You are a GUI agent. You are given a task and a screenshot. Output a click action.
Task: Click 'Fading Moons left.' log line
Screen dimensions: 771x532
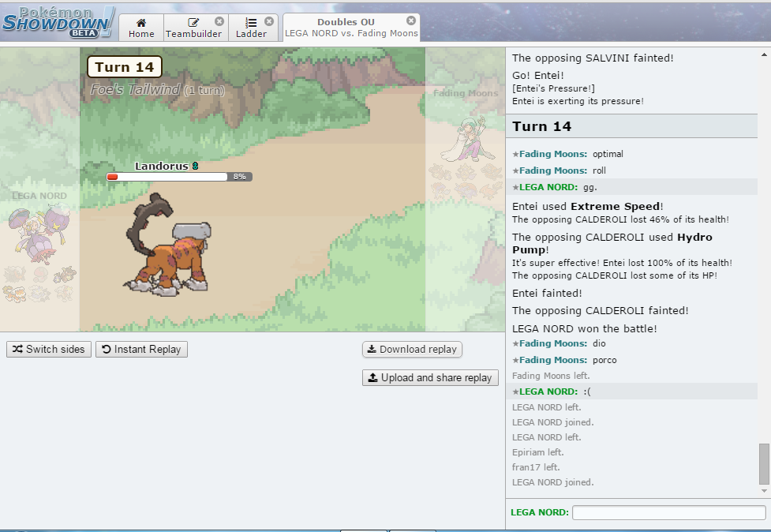(x=551, y=376)
